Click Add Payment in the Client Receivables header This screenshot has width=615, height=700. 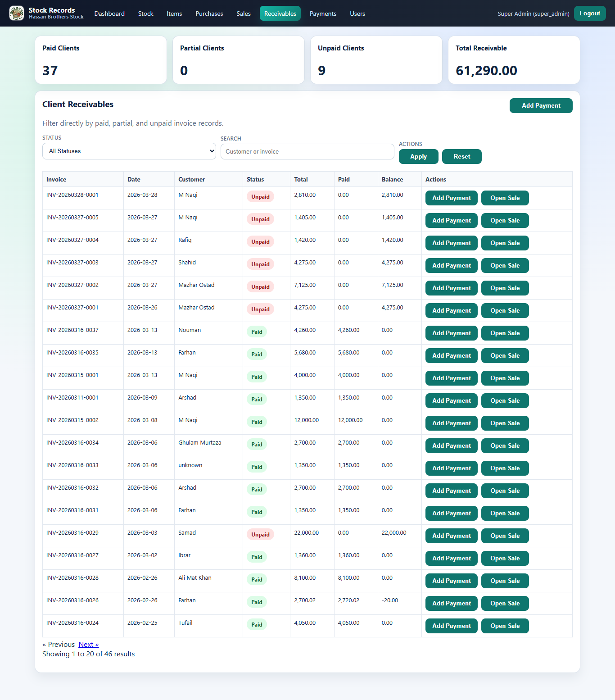541,105
